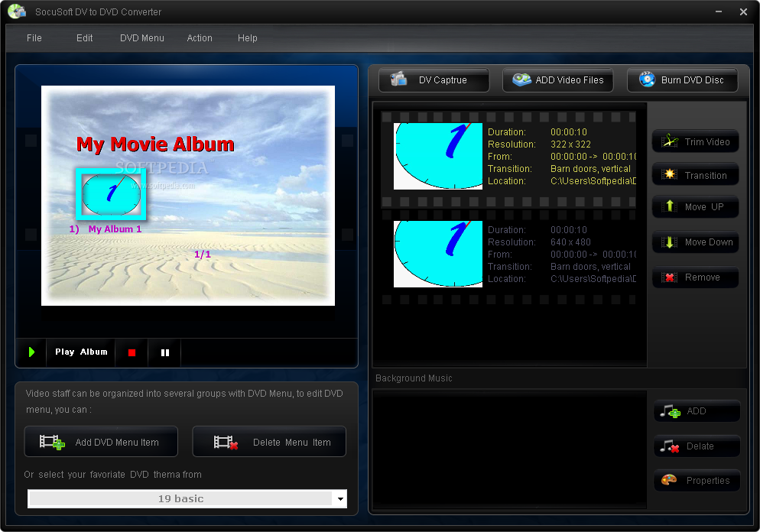Screen dimensions: 760x532
Task: Close the SocuSoft DV to DVD Converter window
Action: tap(743, 11)
